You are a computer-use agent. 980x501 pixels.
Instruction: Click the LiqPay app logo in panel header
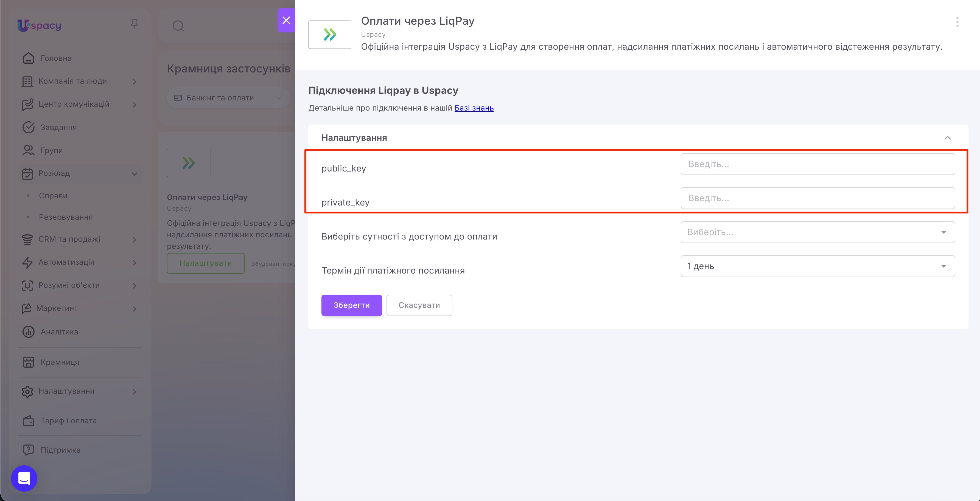point(330,35)
